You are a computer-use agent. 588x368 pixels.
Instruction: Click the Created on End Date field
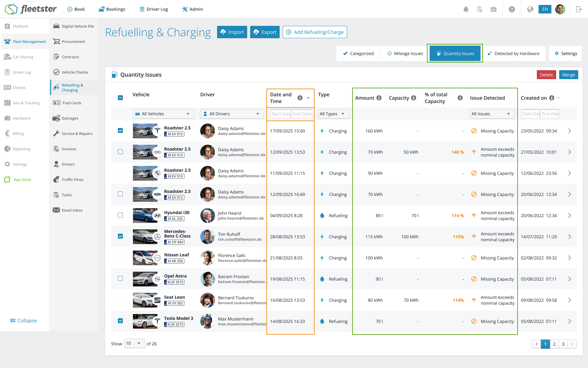(550, 114)
